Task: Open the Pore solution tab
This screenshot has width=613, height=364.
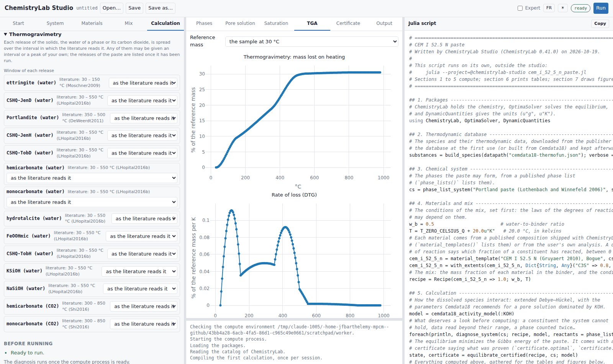Action: coord(240,23)
